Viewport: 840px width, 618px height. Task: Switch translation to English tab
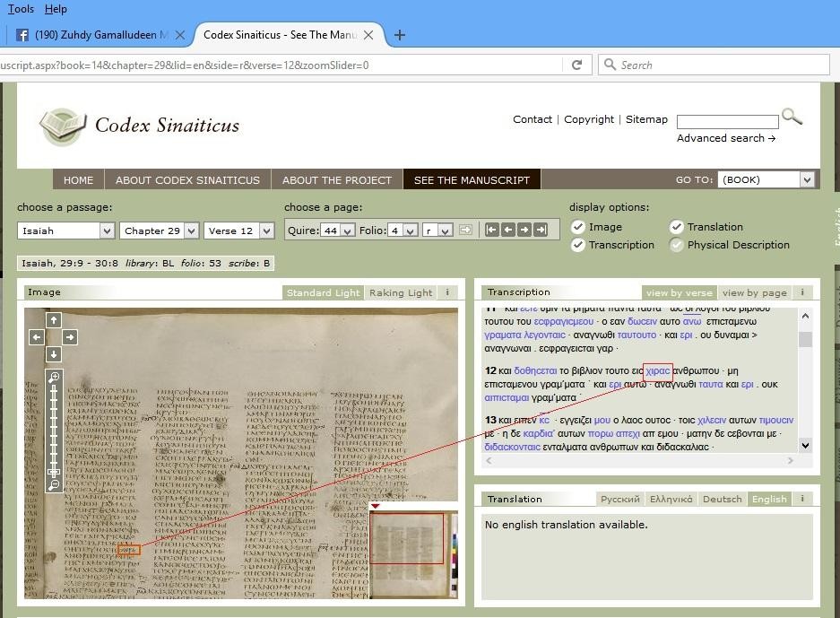[x=769, y=499]
